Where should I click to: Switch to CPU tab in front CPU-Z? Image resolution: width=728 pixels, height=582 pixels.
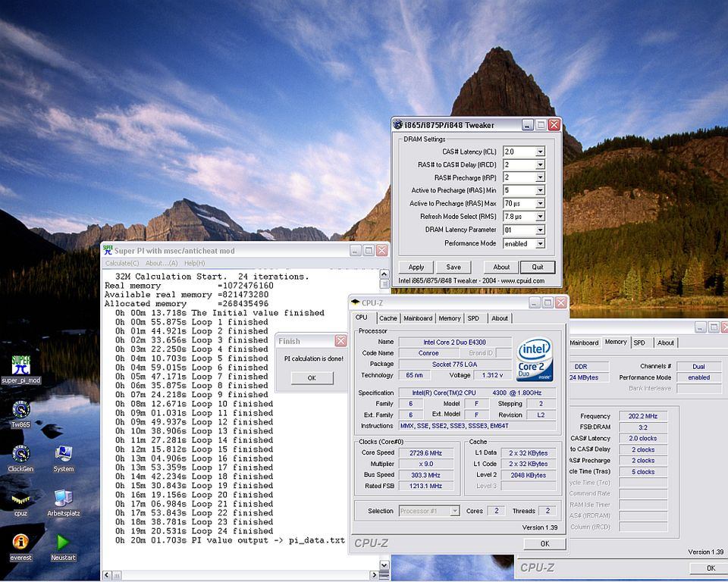[362, 318]
